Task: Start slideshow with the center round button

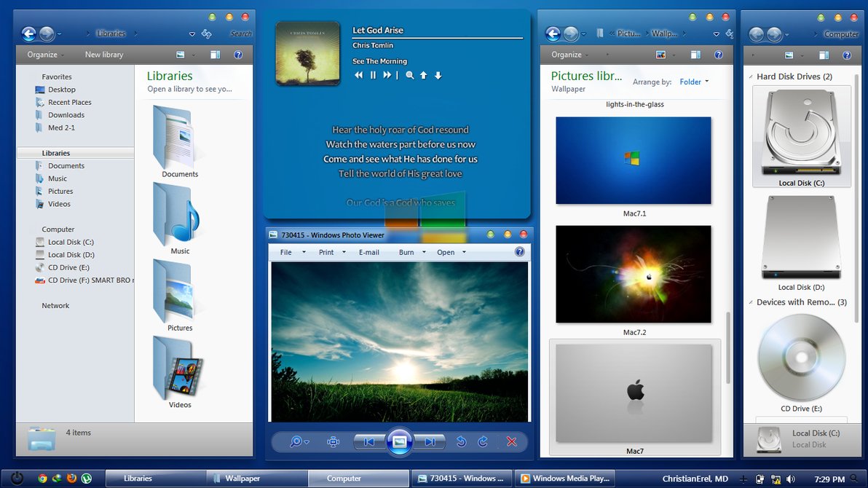Action: point(400,441)
